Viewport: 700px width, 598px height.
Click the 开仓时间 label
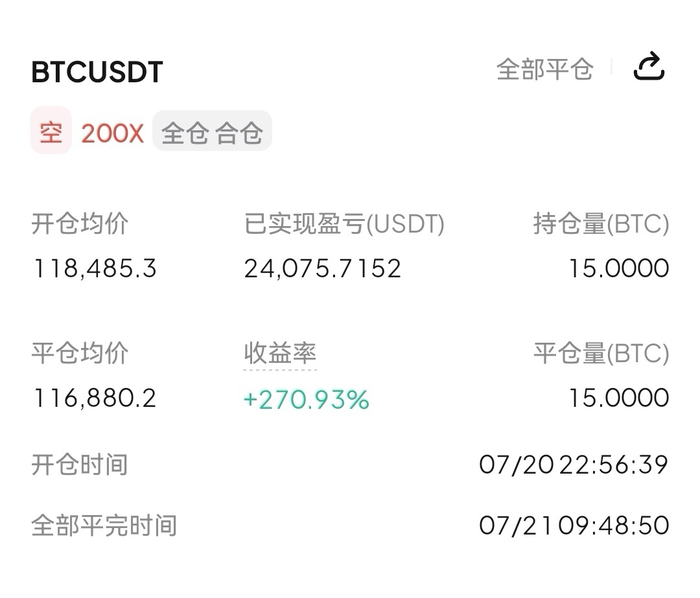pos(80,465)
